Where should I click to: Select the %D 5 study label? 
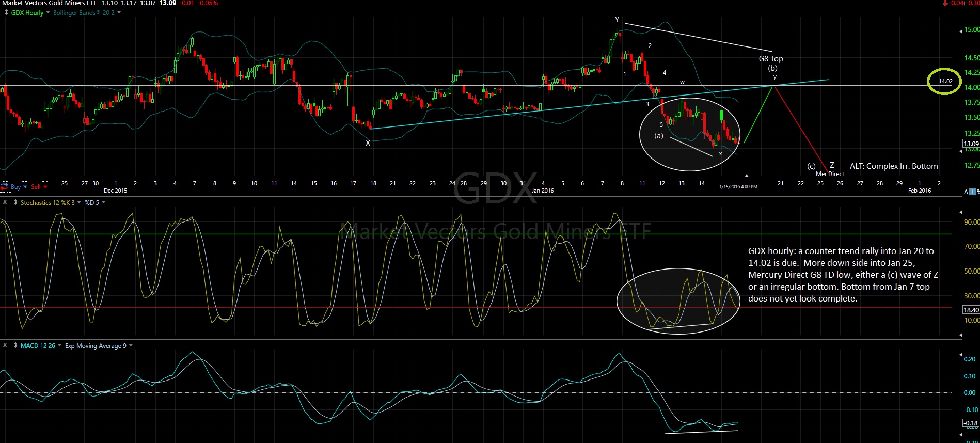click(x=92, y=203)
